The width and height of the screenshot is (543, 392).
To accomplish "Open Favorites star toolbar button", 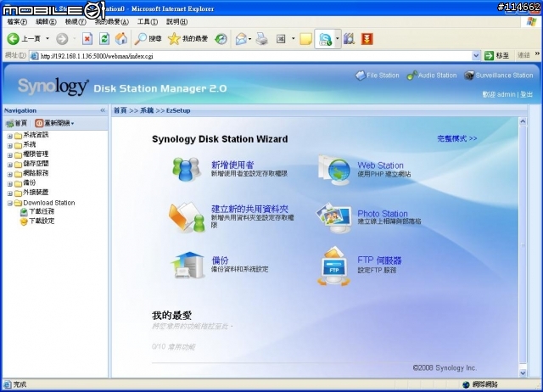I will pos(188,39).
